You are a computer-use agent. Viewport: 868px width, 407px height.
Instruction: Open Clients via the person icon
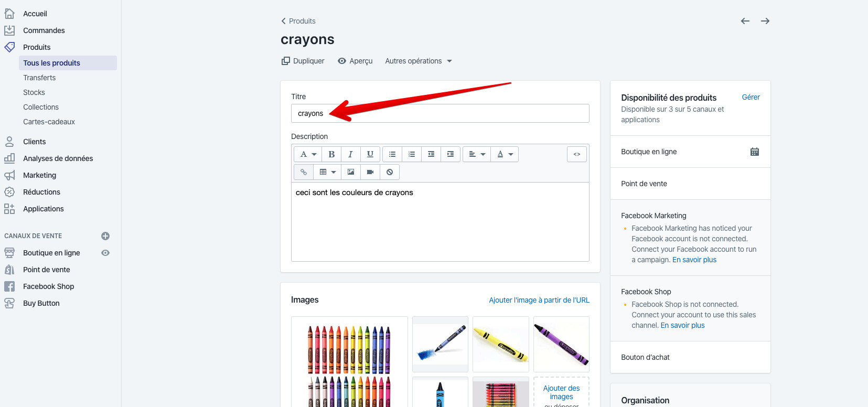pyautogui.click(x=9, y=142)
